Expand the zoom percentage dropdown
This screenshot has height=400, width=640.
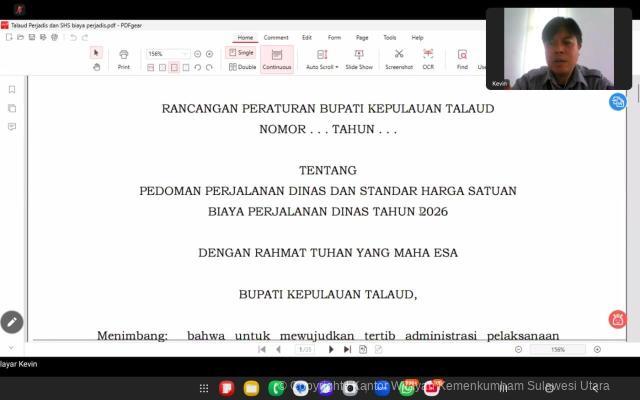(185, 54)
